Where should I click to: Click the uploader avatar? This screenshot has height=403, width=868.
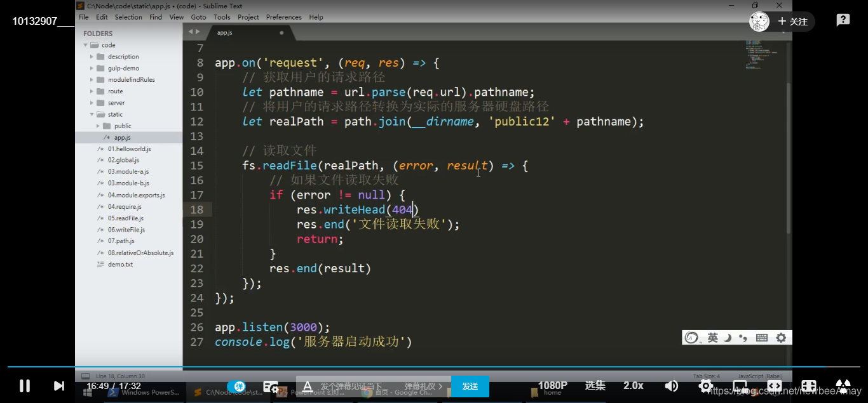[759, 21]
